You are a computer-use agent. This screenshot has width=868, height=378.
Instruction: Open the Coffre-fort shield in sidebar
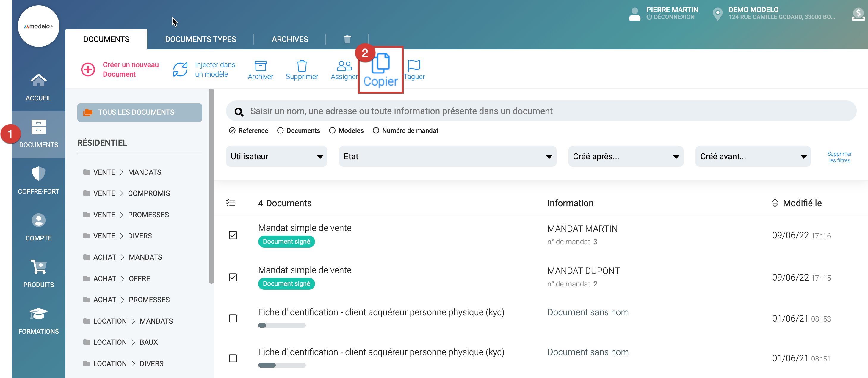pos(38,174)
